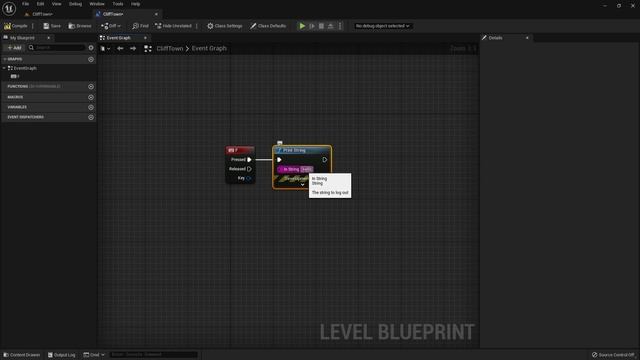Open the Edit menu
This screenshot has height=360, width=640.
pos(40,4)
